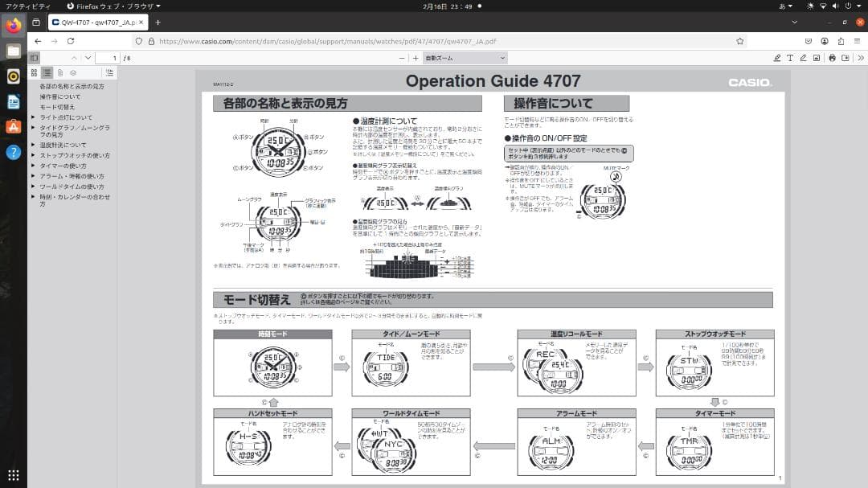Open the extensions puzzle icon
The image size is (868, 488).
[841, 41]
